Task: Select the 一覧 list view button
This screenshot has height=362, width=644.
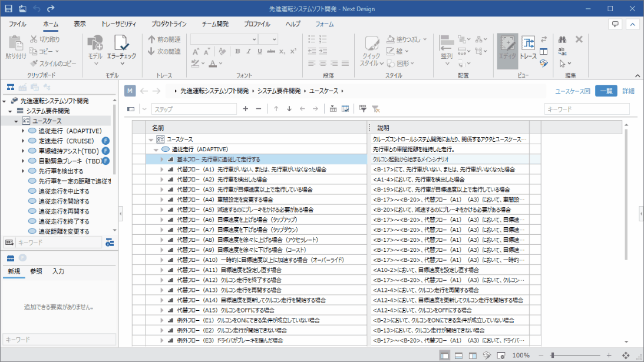Action: coord(606,91)
